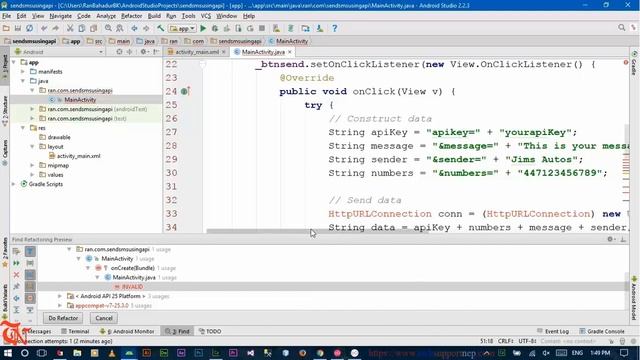This screenshot has height=360, width=640.
Task: Click the Cut scissors icon
Action: pyautogui.click(x=70, y=28)
